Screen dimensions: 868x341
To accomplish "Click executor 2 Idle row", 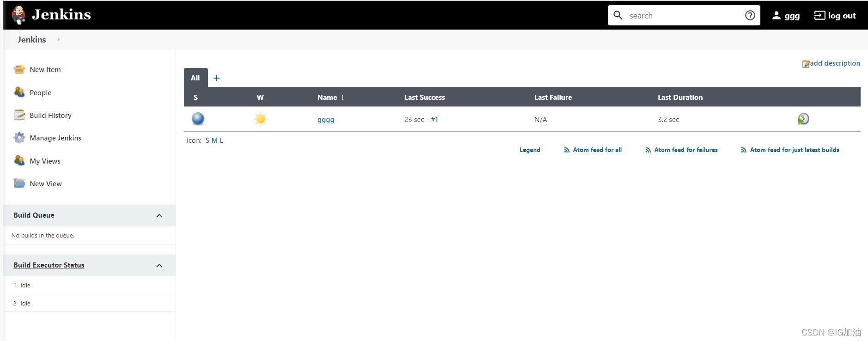I will (x=89, y=303).
